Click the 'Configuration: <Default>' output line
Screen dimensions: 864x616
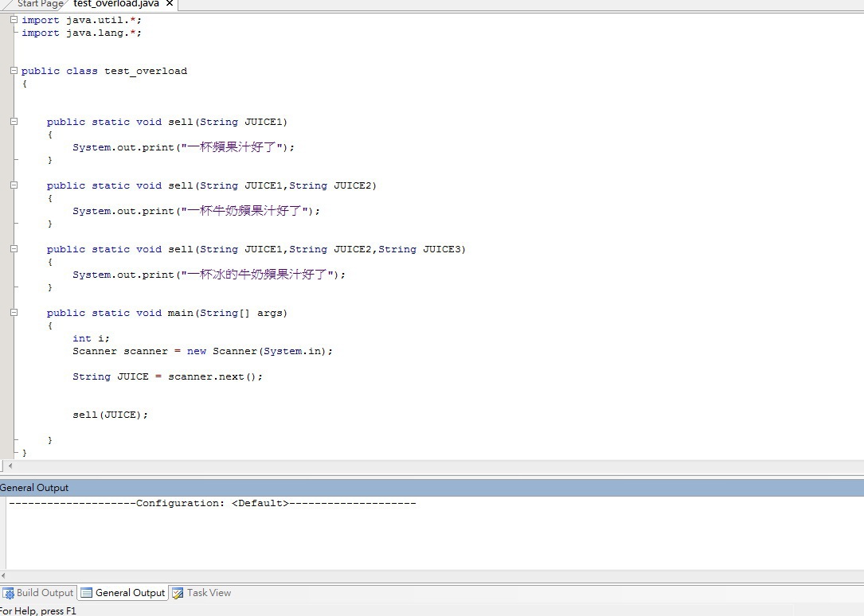coord(213,503)
